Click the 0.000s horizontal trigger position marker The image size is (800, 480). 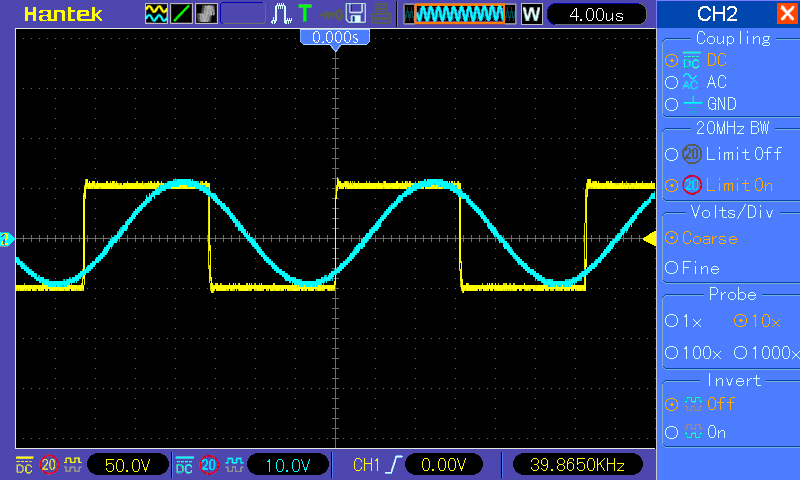click(335, 37)
